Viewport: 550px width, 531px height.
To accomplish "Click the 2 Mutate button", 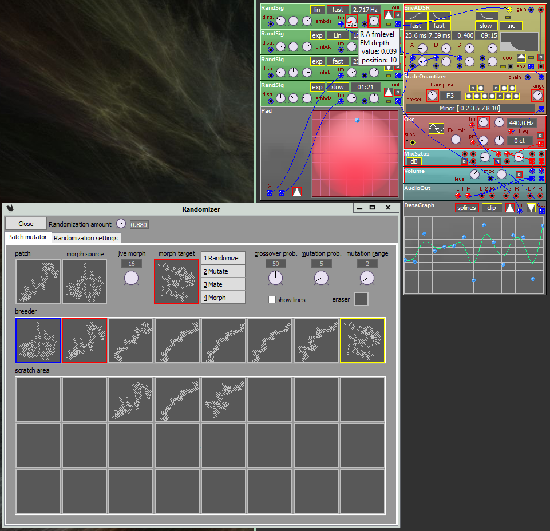I will [223, 271].
